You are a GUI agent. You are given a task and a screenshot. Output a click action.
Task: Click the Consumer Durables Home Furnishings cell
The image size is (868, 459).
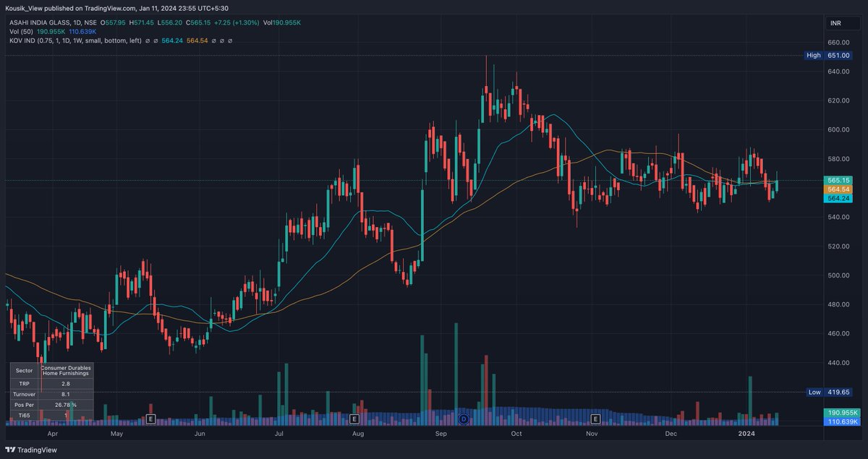pyautogui.click(x=66, y=369)
